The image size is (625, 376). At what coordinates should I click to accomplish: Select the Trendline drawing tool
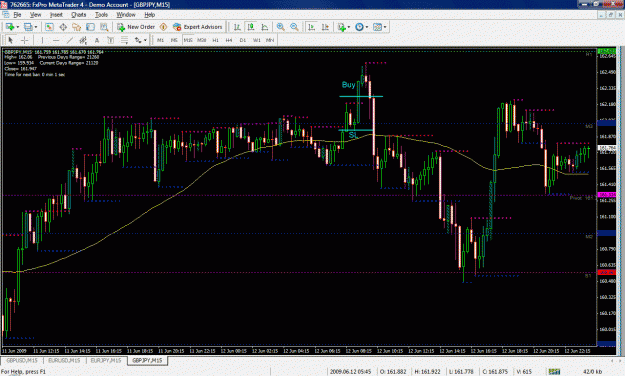pyautogui.click(x=70, y=40)
